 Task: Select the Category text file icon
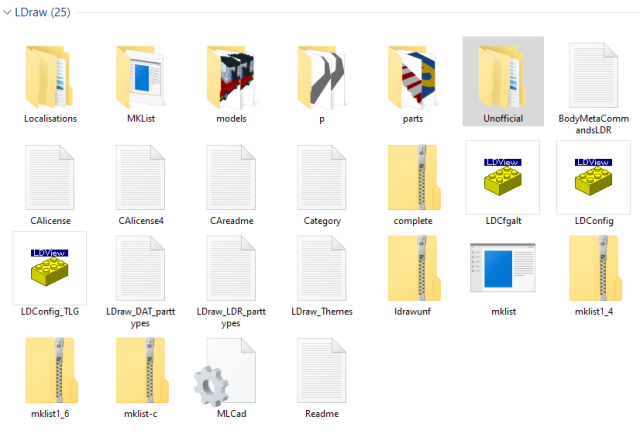322,178
